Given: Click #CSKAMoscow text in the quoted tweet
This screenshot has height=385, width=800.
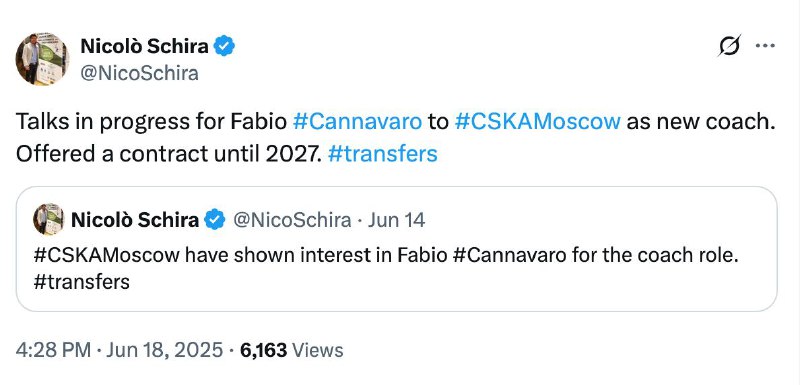Looking at the screenshot, I should click(x=107, y=255).
